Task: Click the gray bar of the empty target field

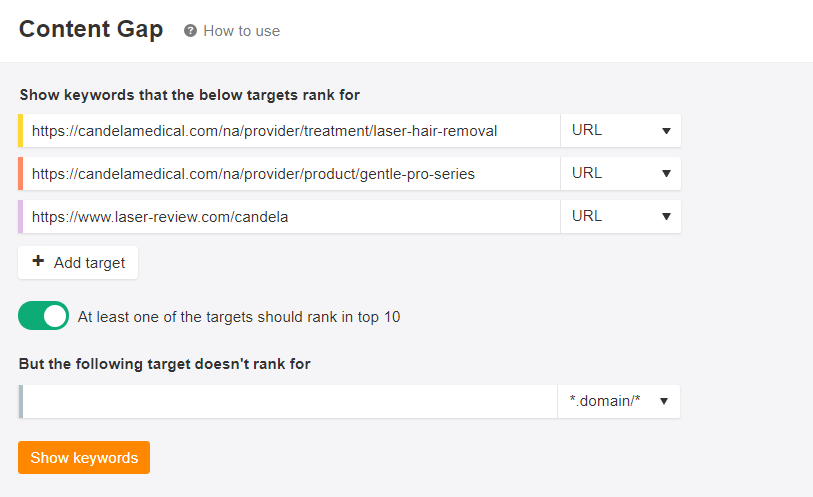Action: (x=20, y=401)
